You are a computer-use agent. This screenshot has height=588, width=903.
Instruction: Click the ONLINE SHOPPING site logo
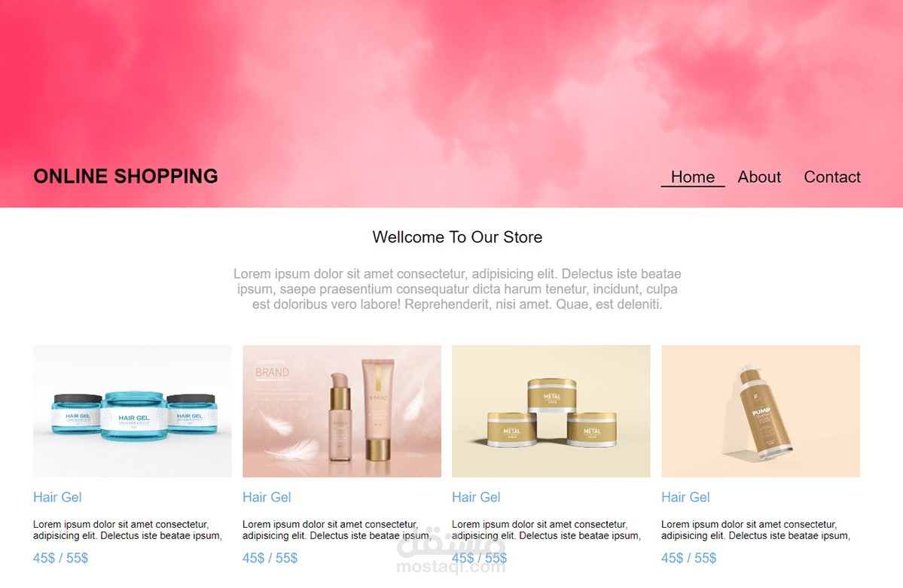[x=126, y=176]
